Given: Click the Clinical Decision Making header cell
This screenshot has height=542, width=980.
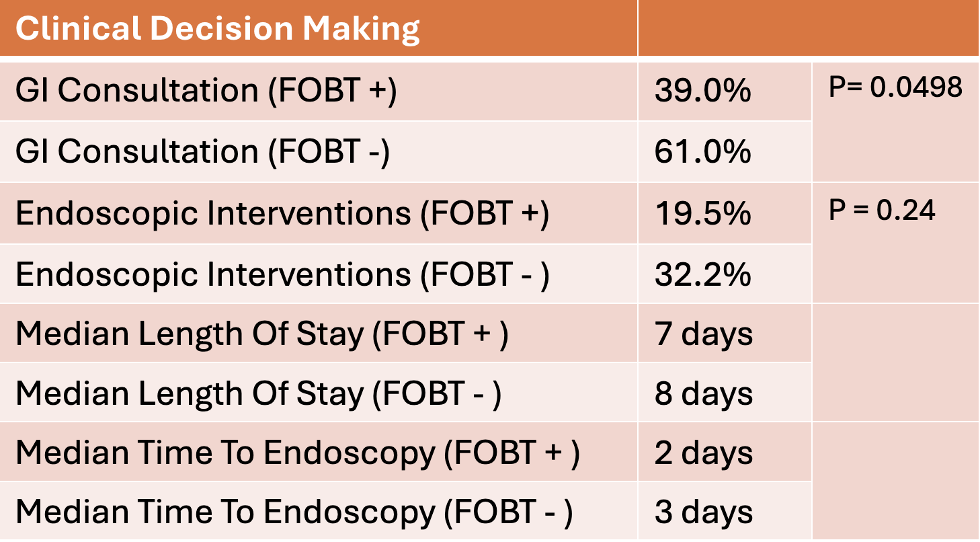Looking at the screenshot, I should coord(319,28).
